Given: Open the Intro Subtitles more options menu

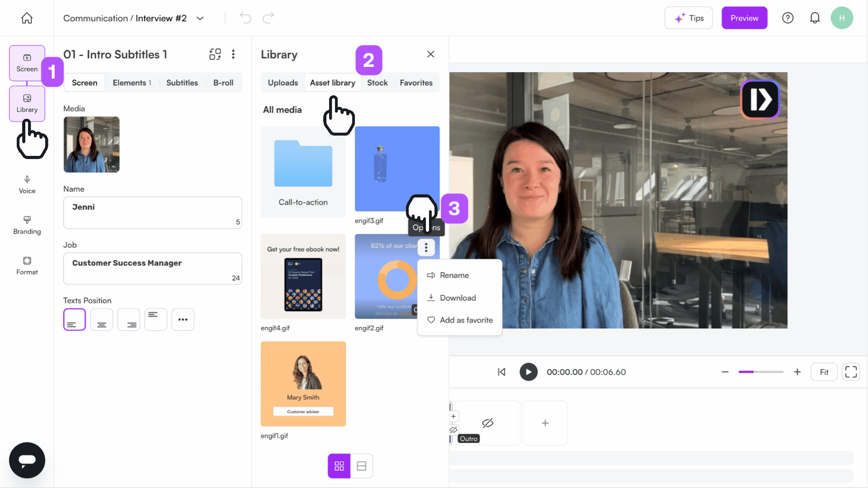Looking at the screenshot, I should (233, 54).
